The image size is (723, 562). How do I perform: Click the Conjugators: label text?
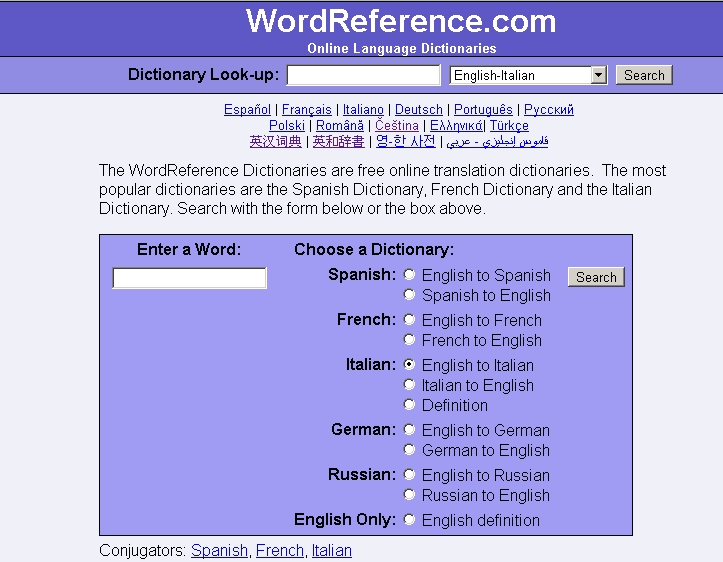[142, 550]
